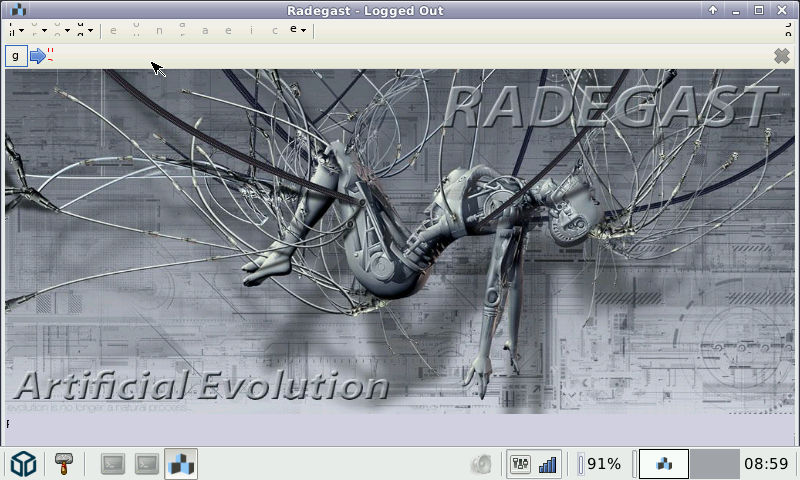Activate the Radegast taskbar button

click(x=181, y=464)
